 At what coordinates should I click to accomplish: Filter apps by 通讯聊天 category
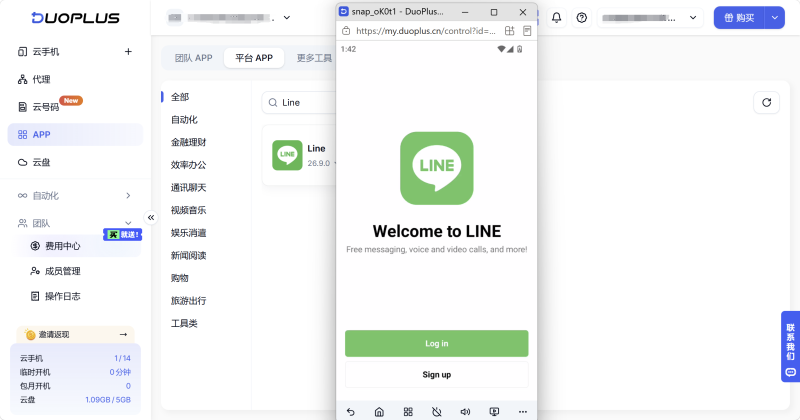click(188, 188)
